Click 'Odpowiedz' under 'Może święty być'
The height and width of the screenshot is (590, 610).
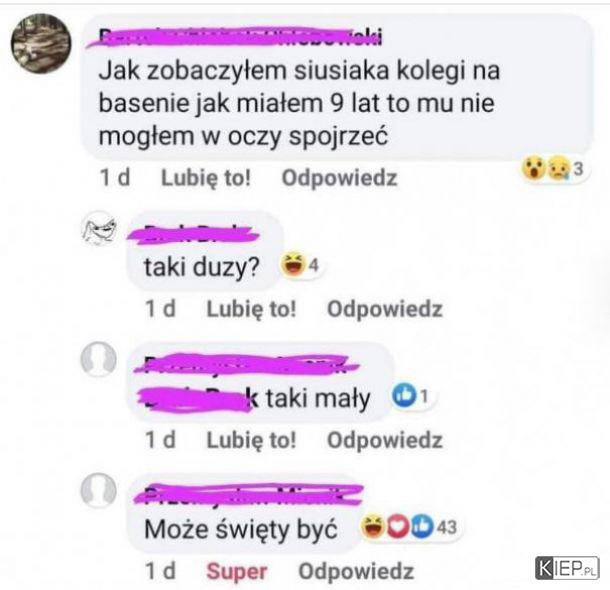click(356, 571)
